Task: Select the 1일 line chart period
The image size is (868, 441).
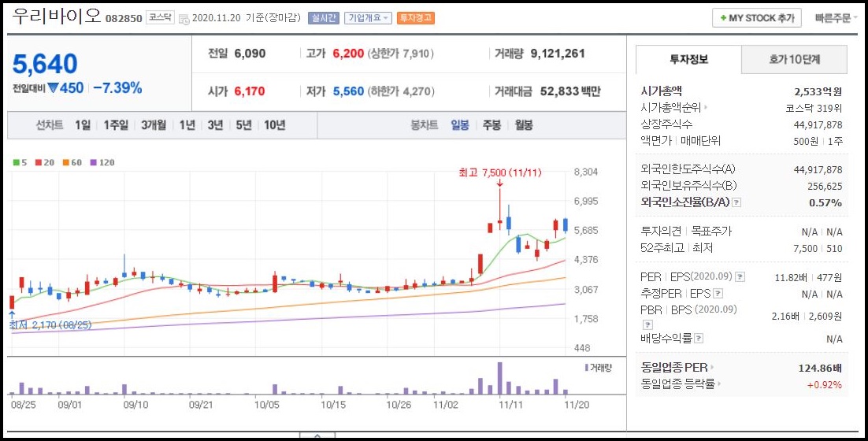Action: [83, 125]
